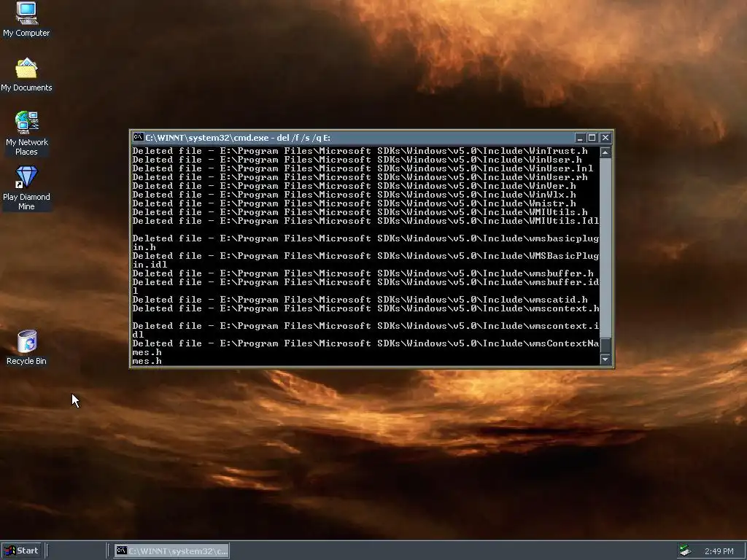Minimize the cmd.exe window
The image size is (747, 560).
pos(580,138)
